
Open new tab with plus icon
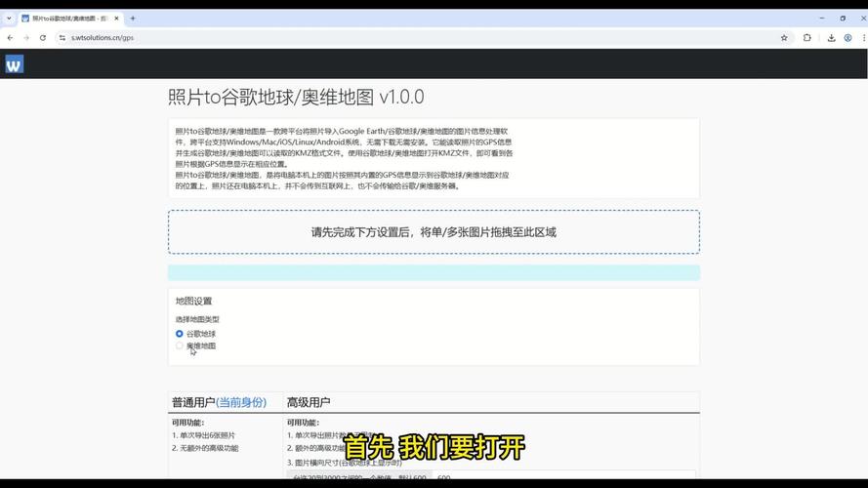pyautogui.click(x=133, y=18)
